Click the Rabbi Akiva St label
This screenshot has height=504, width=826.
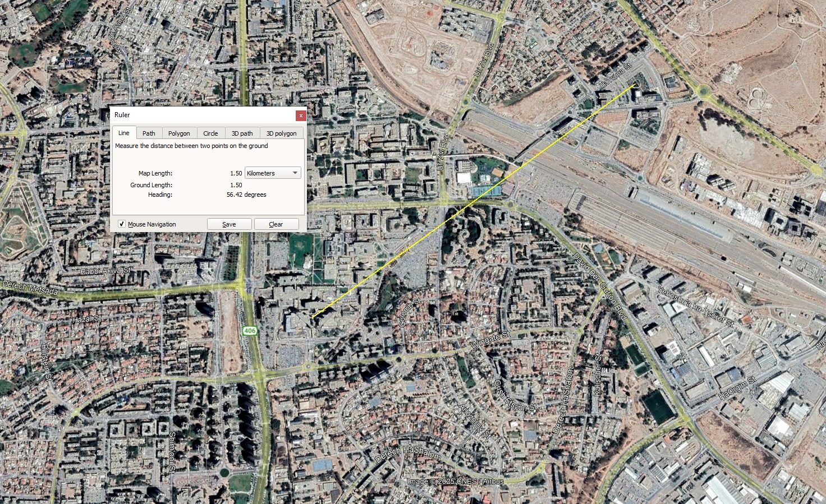pyautogui.click(x=105, y=271)
